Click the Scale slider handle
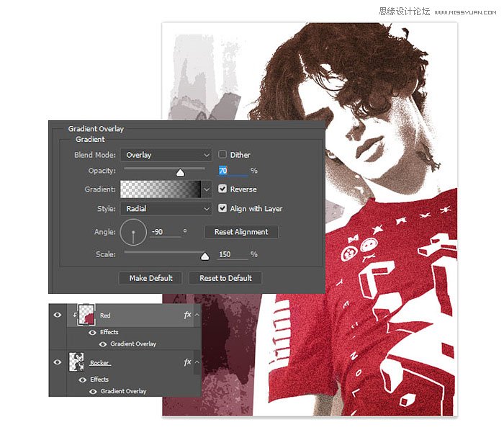Image resolution: width=504 pixels, height=435 pixels. coord(204,256)
